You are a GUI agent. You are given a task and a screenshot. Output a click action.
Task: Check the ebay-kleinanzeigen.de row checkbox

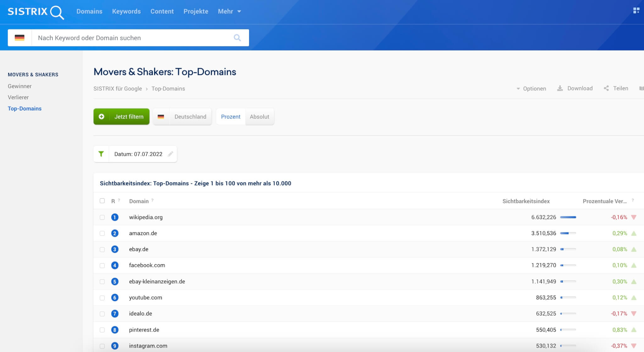pyautogui.click(x=102, y=281)
